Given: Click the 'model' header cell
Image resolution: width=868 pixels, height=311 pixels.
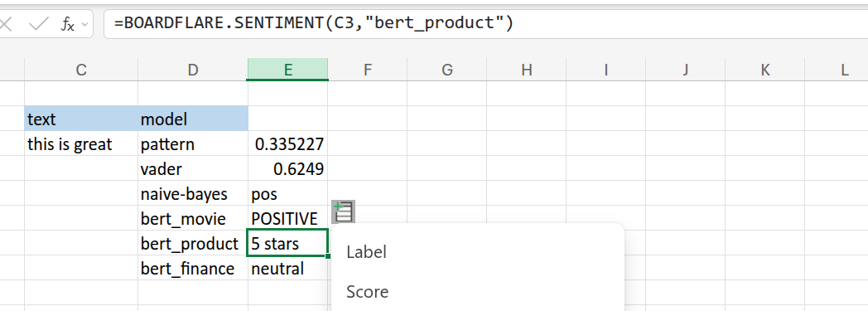Looking at the screenshot, I should pyautogui.click(x=193, y=119).
